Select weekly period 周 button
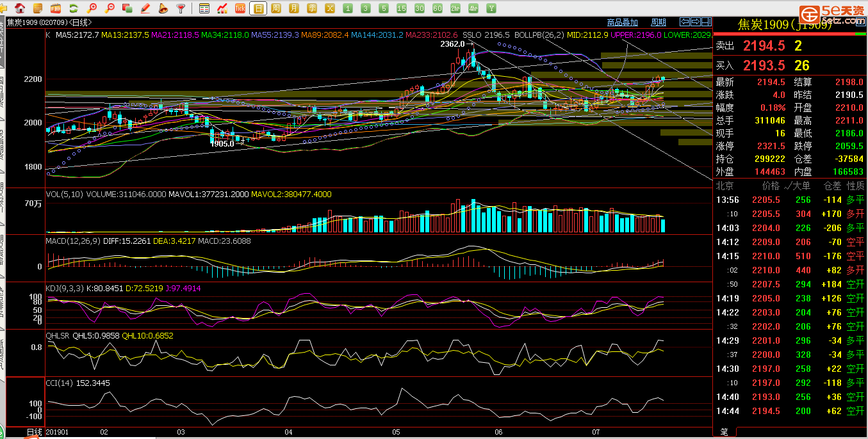Viewport: 868px width, 439px height. pos(276,8)
